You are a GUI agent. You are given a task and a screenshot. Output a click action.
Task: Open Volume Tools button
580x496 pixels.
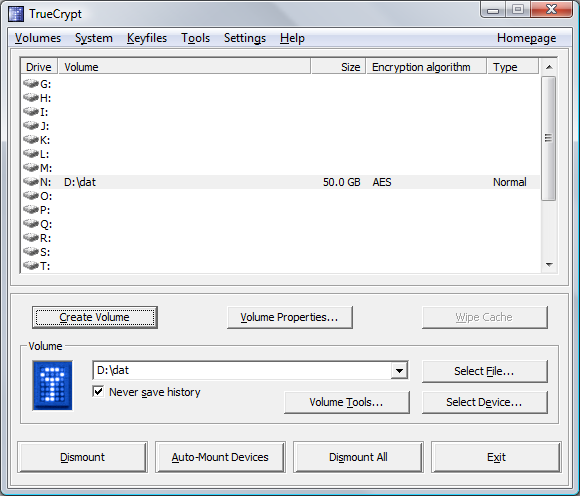(x=347, y=402)
